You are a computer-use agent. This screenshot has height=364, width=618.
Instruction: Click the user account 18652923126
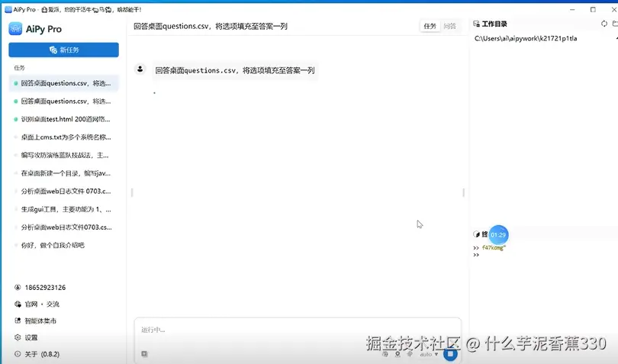point(45,288)
